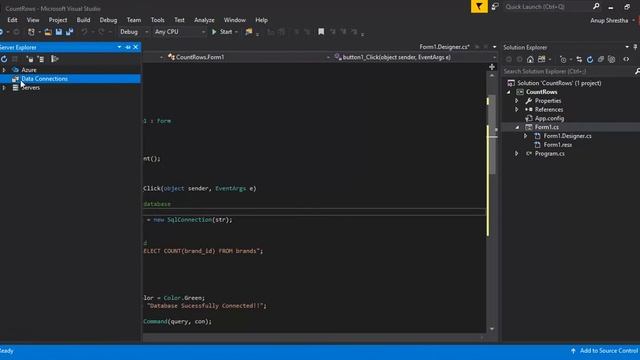Click the rightmost Server Explorer toolbar icon
This screenshot has height=360, width=640.
(54, 59)
